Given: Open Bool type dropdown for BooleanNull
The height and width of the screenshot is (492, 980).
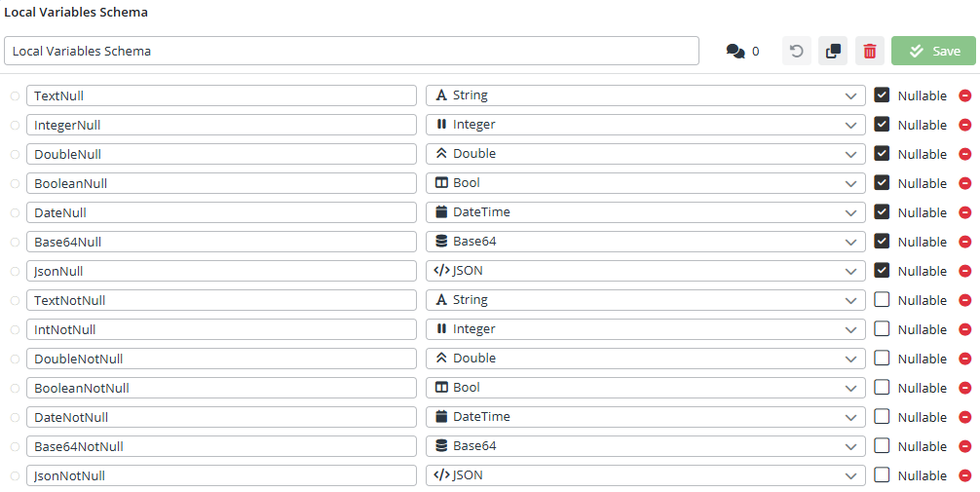Looking at the screenshot, I should point(645,183).
